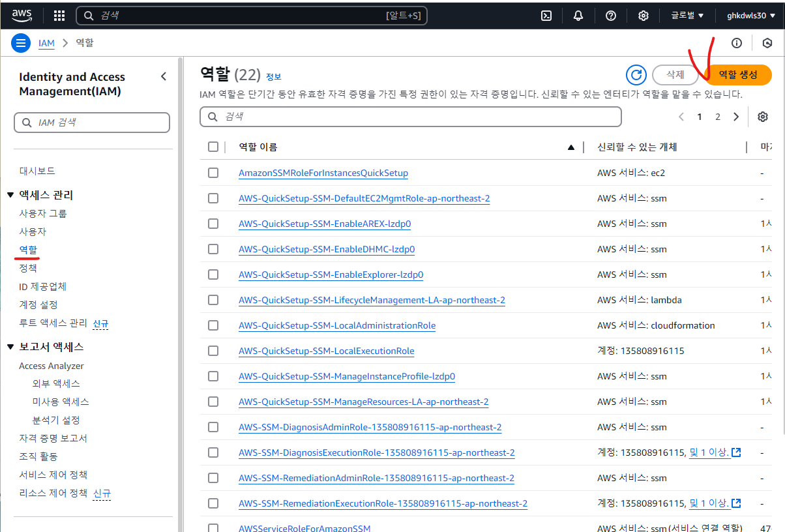Open 조직 활동 in the sidebar
The image size is (785, 532).
pos(38,456)
